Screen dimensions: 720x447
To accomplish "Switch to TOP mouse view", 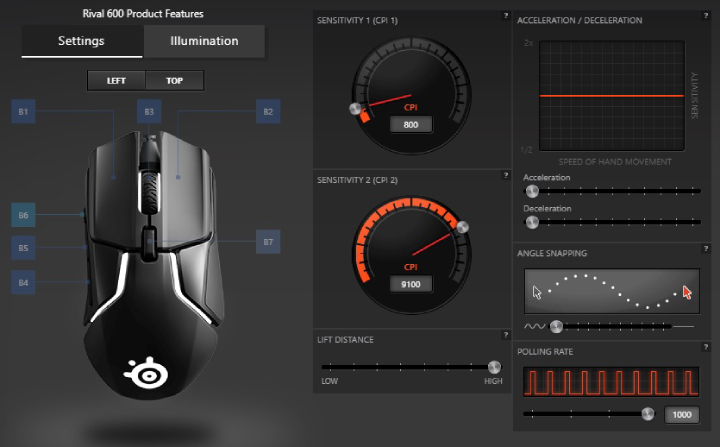I will (174, 81).
